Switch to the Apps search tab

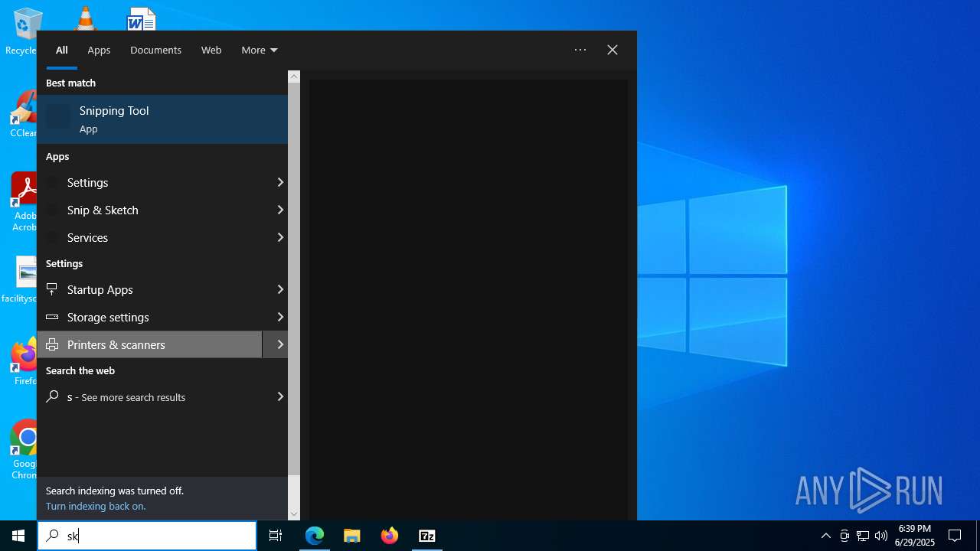pyautogui.click(x=99, y=50)
